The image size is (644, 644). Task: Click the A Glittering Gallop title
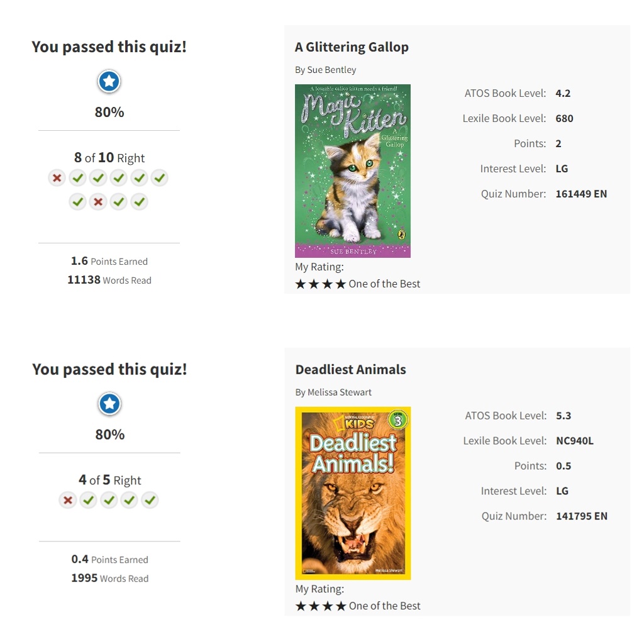click(x=352, y=47)
